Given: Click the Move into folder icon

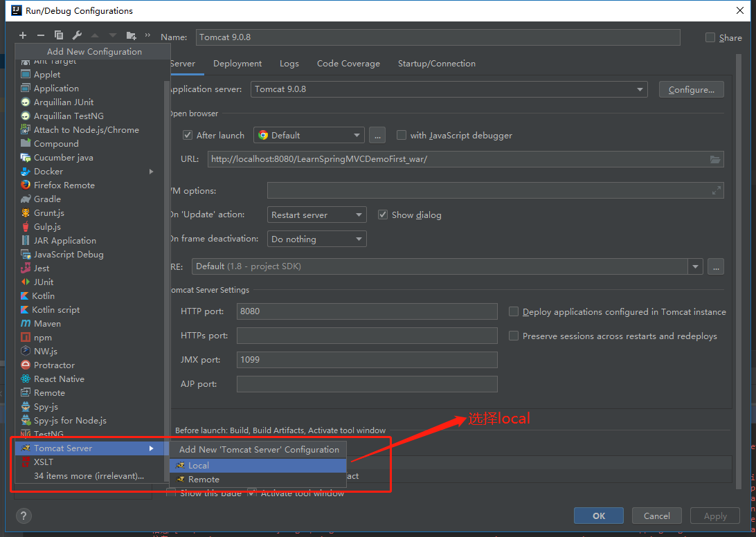Looking at the screenshot, I should (x=131, y=36).
